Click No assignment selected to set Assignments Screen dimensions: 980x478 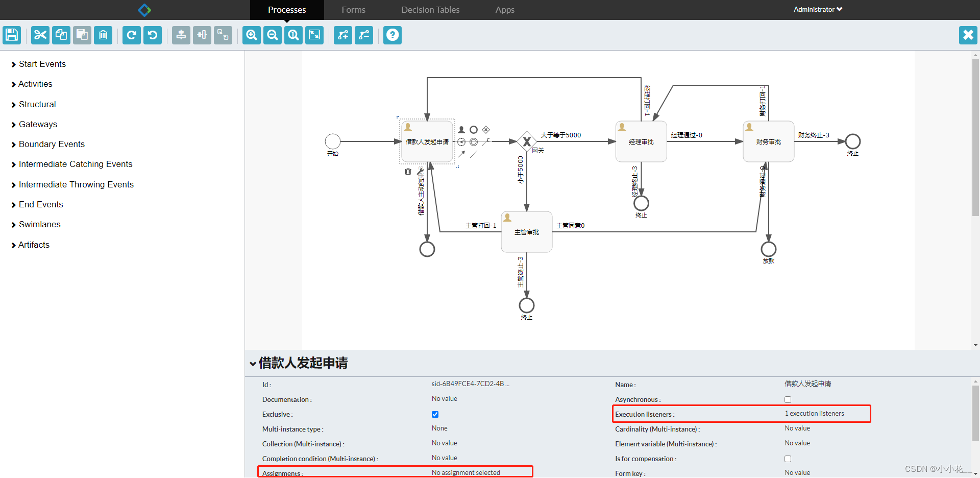pyautogui.click(x=466, y=472)
